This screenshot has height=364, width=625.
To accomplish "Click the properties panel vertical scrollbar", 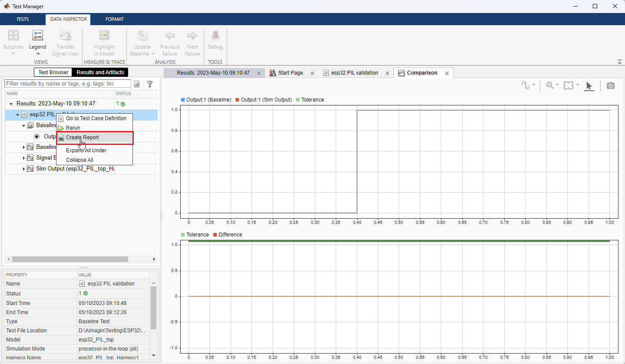I will click(153, 307).
